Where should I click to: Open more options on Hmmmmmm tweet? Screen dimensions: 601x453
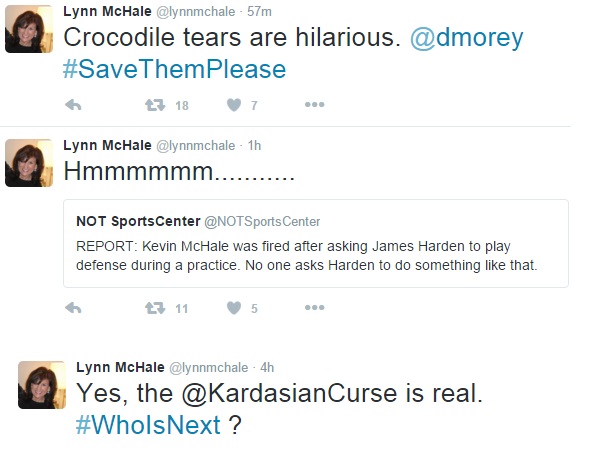[313, 309]
